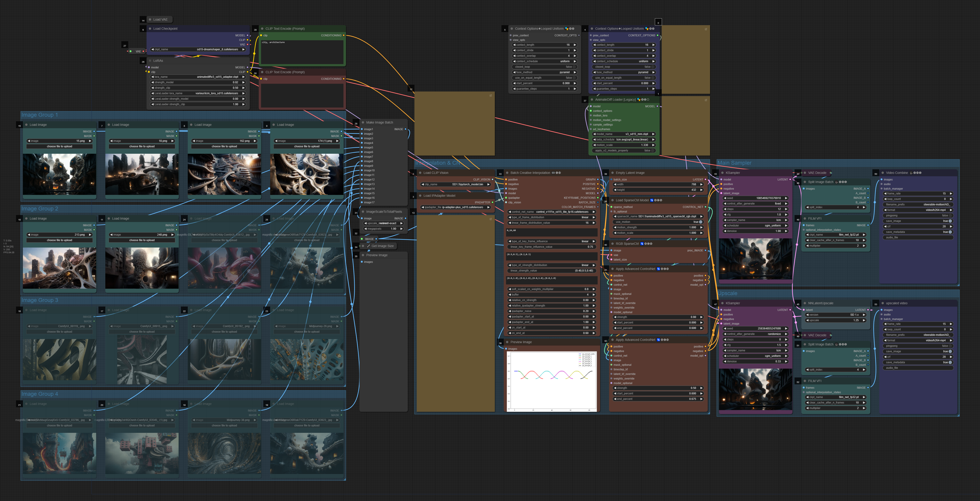Click edit pencil on note beside Context Options node 4
The width and height of the screenshot is (980, 501).
(706, 29)
